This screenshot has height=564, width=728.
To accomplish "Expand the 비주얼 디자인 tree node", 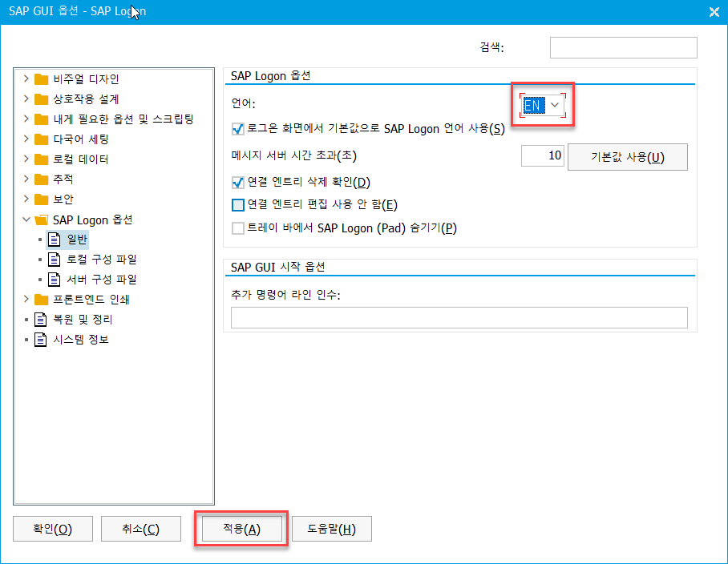I will [x=26, y=79].
